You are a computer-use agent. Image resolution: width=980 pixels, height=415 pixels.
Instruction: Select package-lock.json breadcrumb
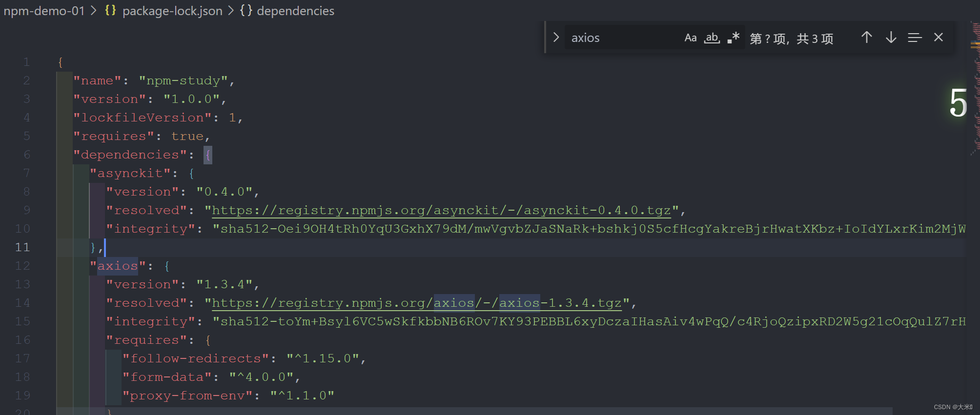172,11
